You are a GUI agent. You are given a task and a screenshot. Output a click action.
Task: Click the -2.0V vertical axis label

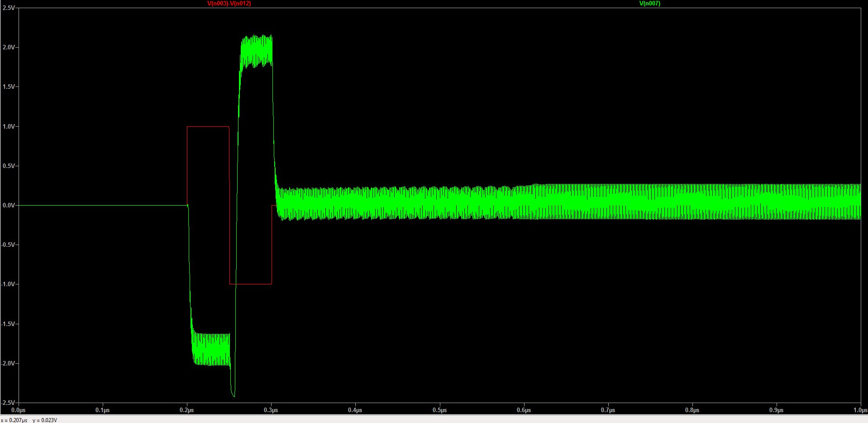(x=8, y=363)
